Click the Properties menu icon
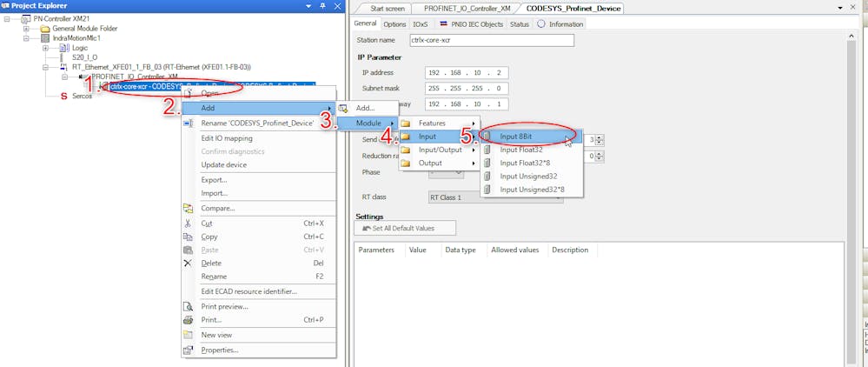 (x=189, y=350)
